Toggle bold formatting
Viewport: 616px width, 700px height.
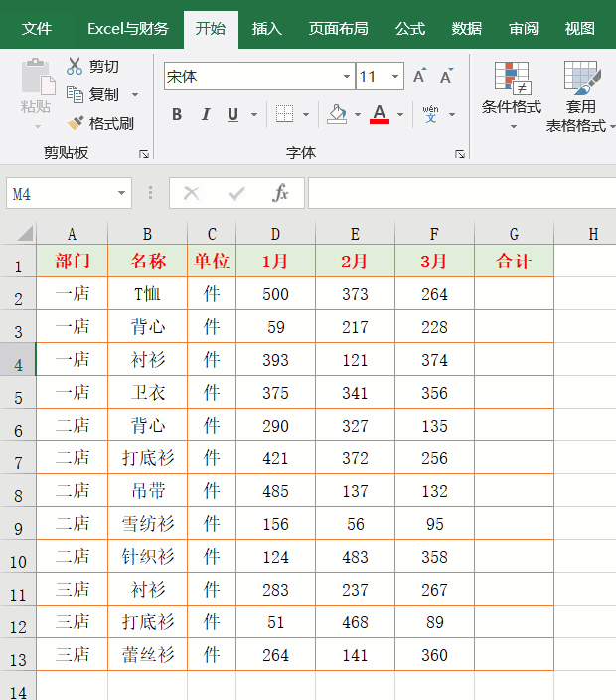point(177,114)
